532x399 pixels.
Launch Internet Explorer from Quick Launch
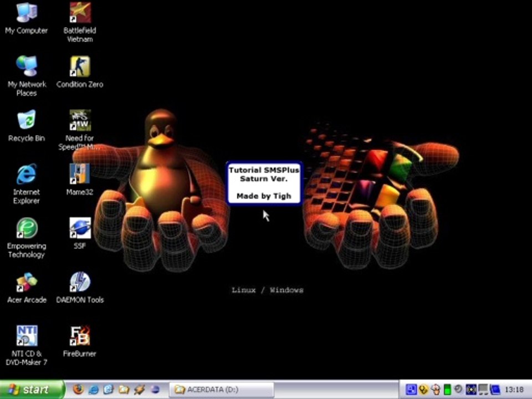tap(93, 390)
